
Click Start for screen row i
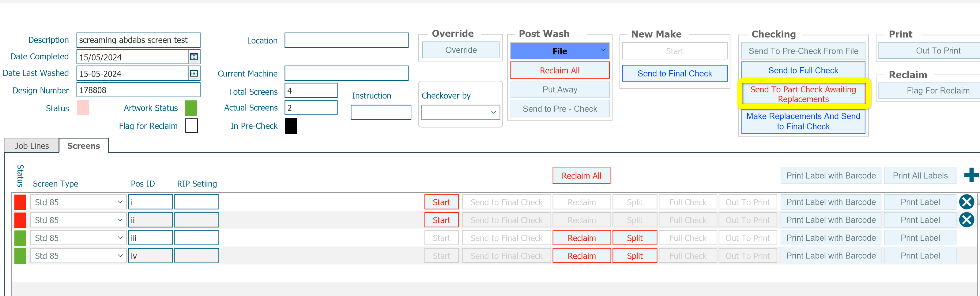click(x=441, y=202)
